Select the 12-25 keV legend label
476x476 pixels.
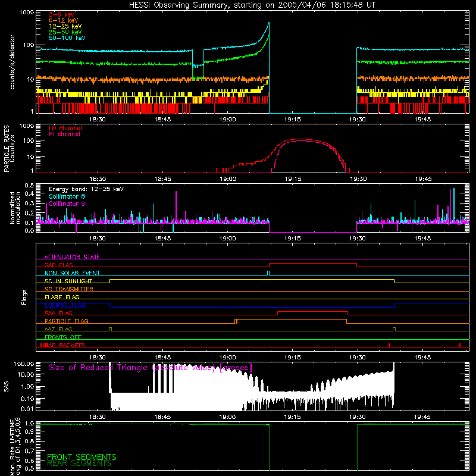[x=65, y=26]
